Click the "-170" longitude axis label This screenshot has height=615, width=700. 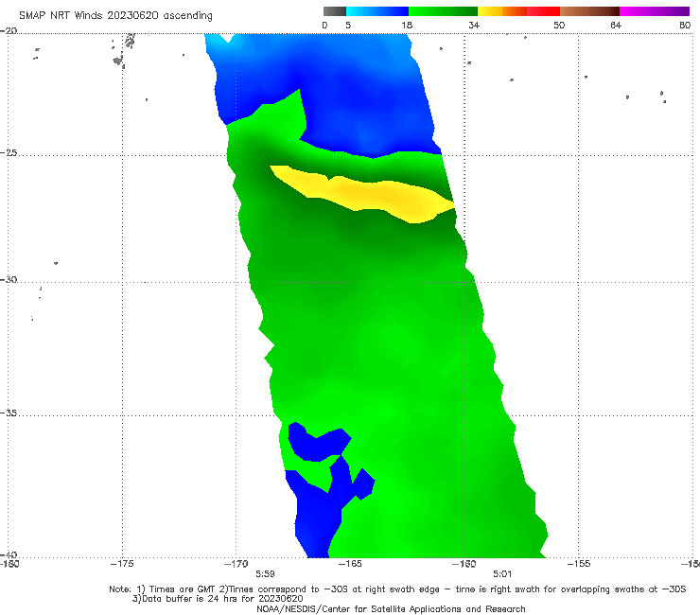coord(236,564)
